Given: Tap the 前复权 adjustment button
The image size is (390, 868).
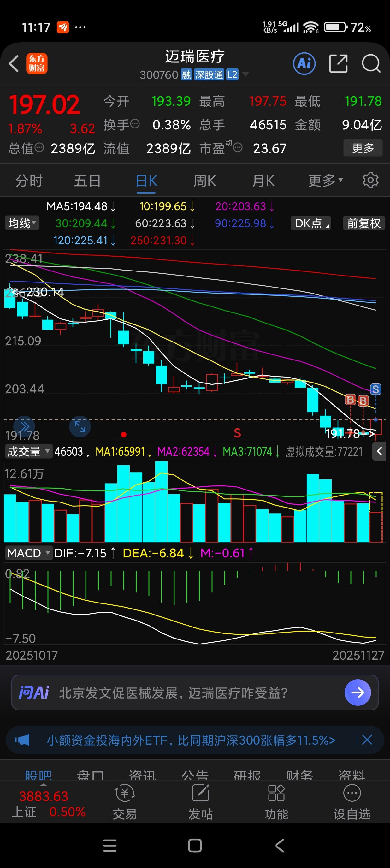Looking at the screenshot, I should [x=364, y=223].
